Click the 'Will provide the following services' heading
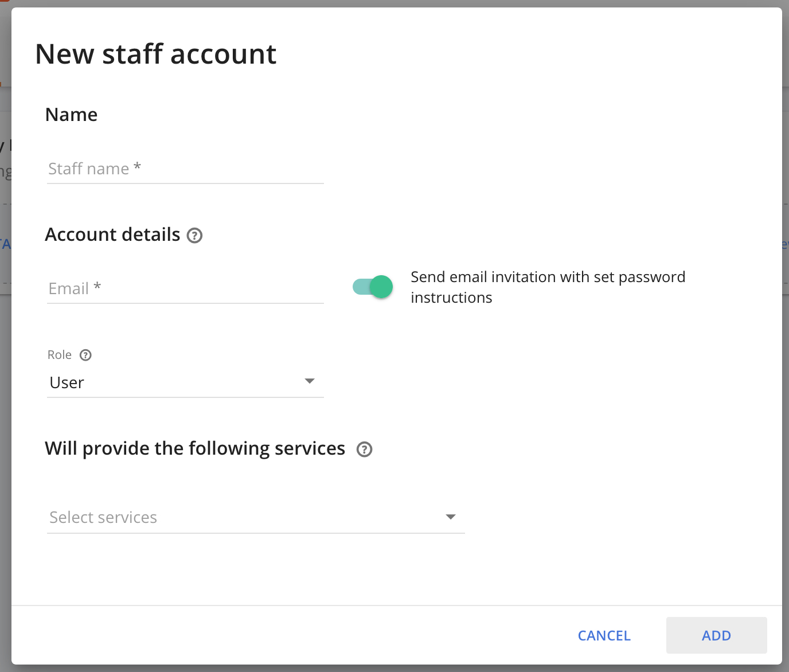789x672 pixels. [x=196, y=448]
